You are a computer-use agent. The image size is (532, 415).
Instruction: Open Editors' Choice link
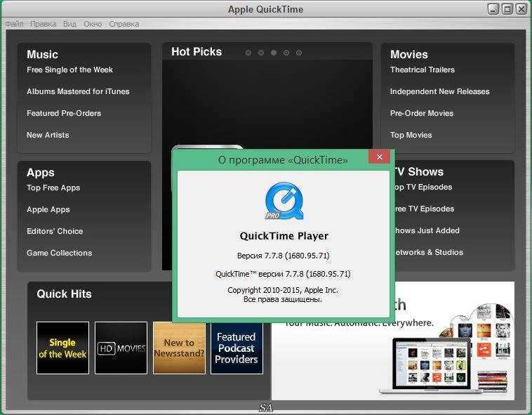tap(55, 231)
